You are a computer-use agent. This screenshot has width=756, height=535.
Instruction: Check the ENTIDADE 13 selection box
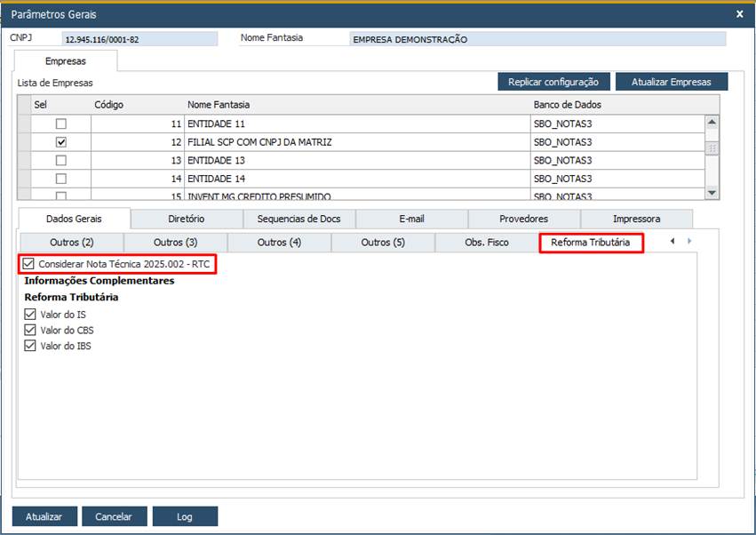click(x=61, y=161)
